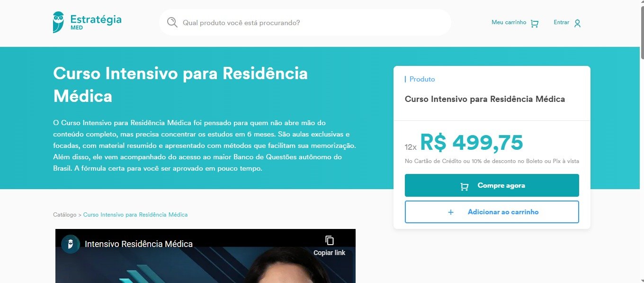Click the Estratégia MED brand name text
This screenshot has height=283, width=644.
(96, 22)
